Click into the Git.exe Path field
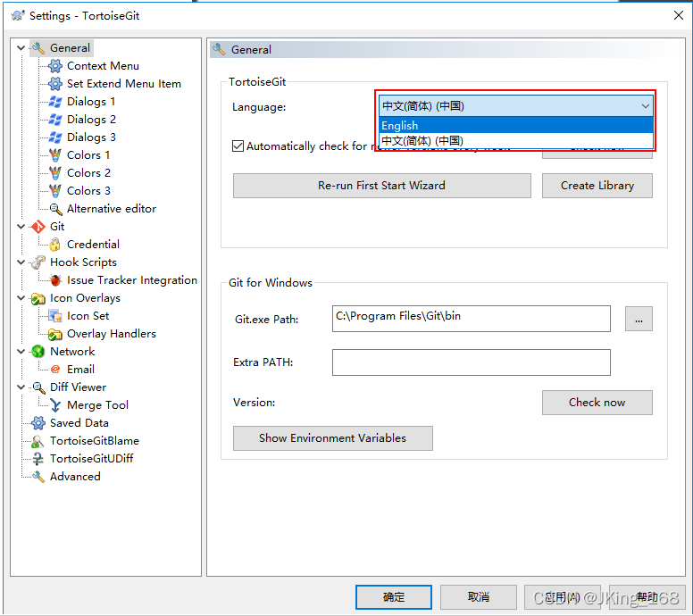 [472, 319]
